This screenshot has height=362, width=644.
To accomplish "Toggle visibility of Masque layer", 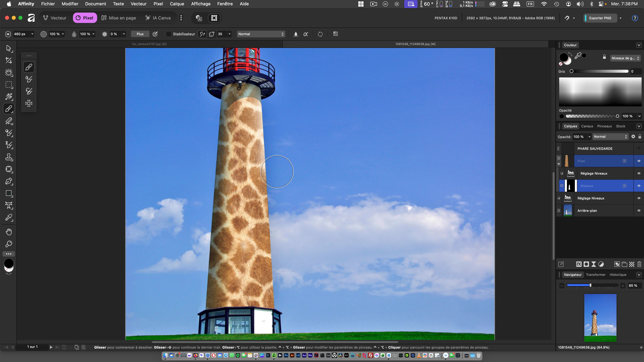I will (x=639, y=186).
